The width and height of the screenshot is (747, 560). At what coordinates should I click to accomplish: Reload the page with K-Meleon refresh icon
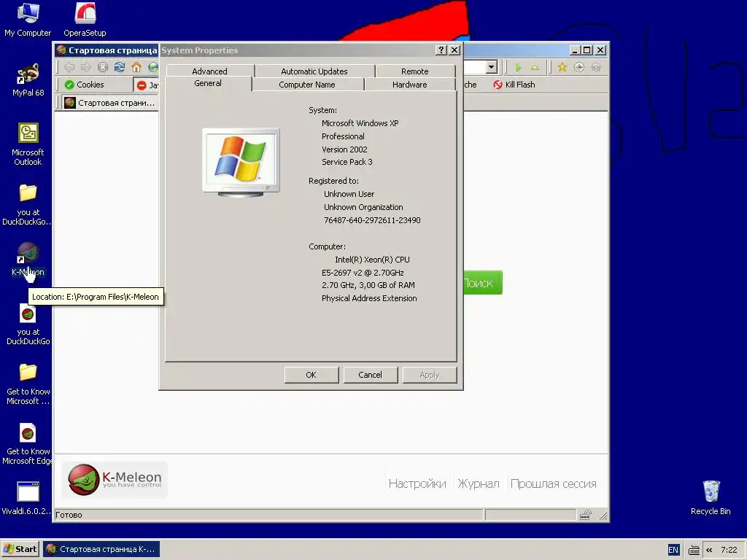point(120,67)
